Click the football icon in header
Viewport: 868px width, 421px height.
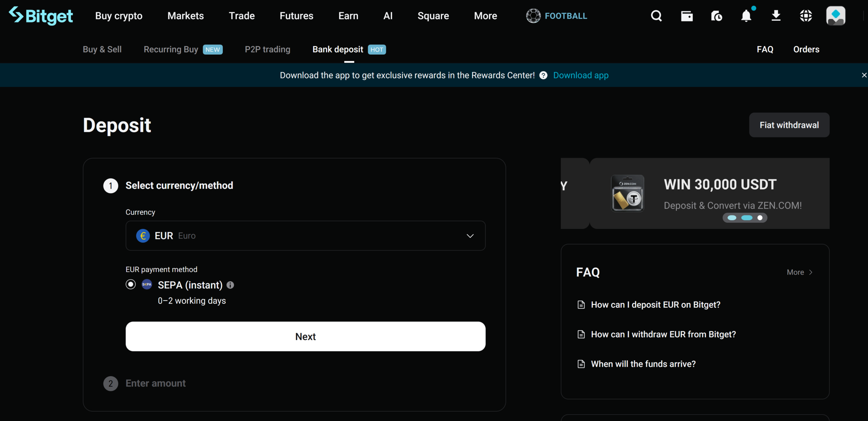coord(533,16)
